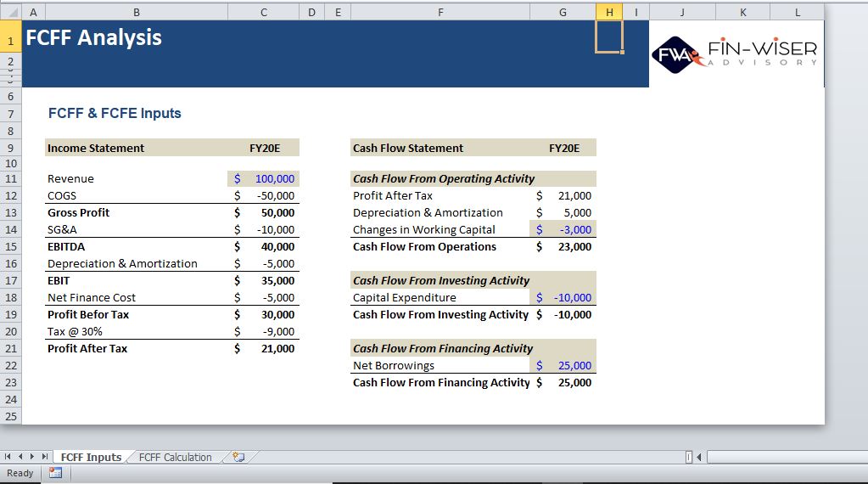
Task: Select column L header
Action: click(797, 12)
